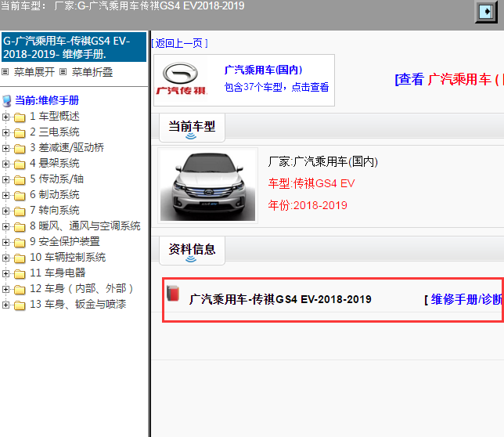Select 4 悬架系统 in the tree

click(x=55, y=164)
